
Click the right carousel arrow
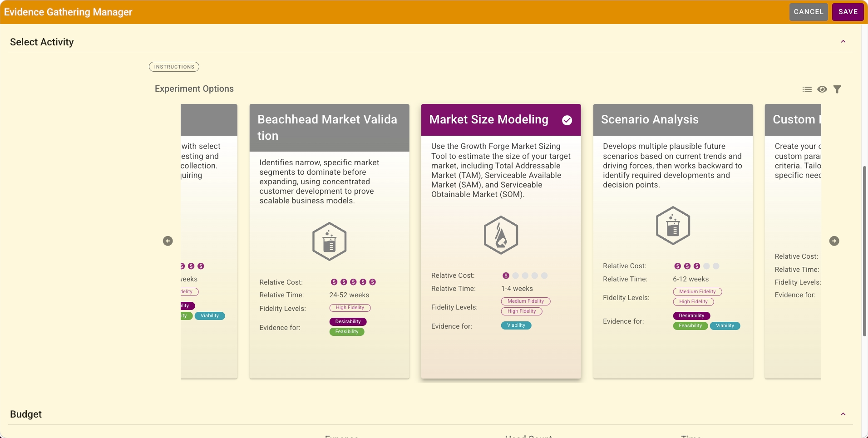pyautogui.click(x=834, y=241)
